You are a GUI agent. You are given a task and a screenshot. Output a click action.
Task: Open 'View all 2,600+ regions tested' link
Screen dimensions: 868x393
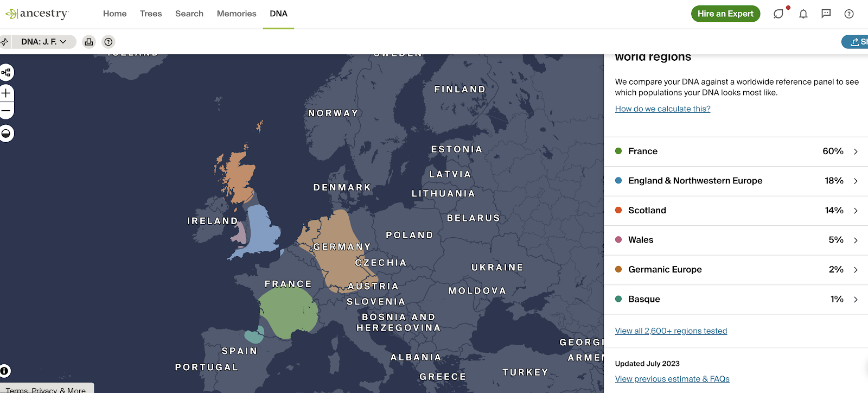tap(671, 331)
